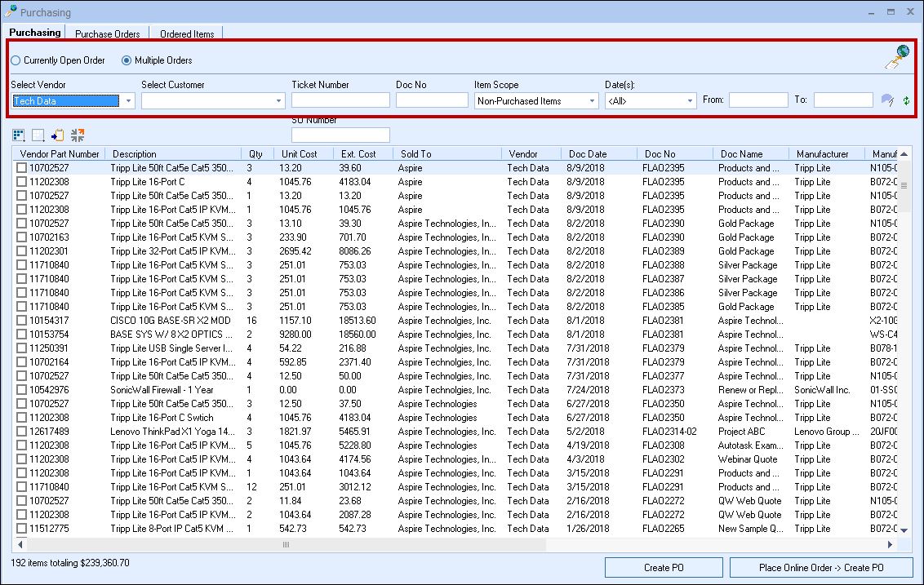This screenshot has width=924, height=585.
Task: Select the Multiple Orders radio button
Action: click(127, 60)
